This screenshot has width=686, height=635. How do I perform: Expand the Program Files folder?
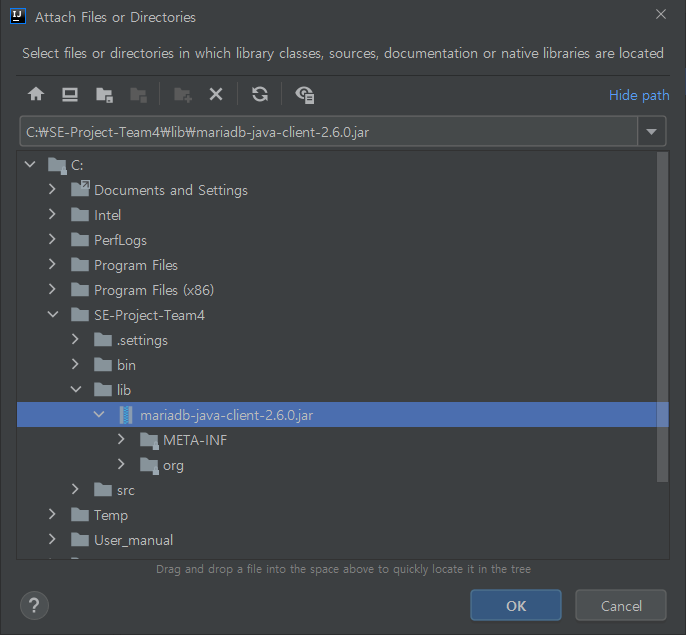(52, 264)
